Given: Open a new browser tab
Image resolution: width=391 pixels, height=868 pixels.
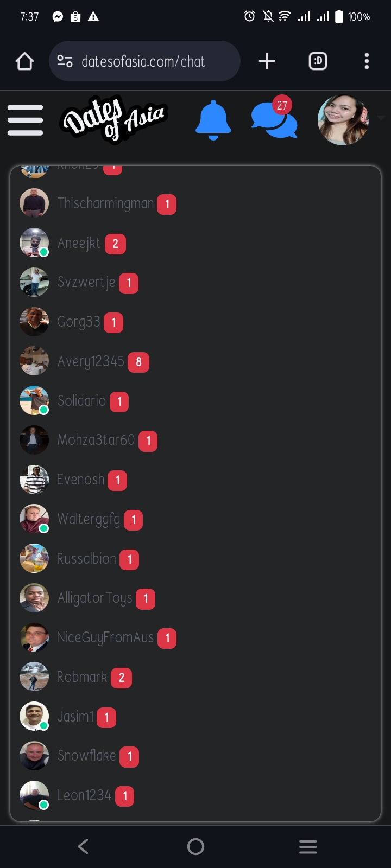Looking at the screenshot, I should click(267, 61).
